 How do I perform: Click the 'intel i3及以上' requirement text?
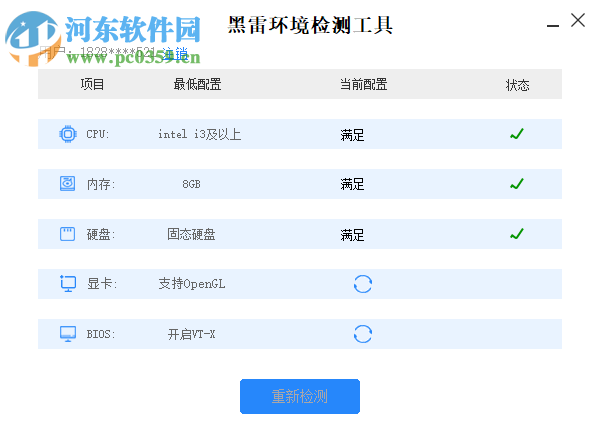tap(200, 134)
